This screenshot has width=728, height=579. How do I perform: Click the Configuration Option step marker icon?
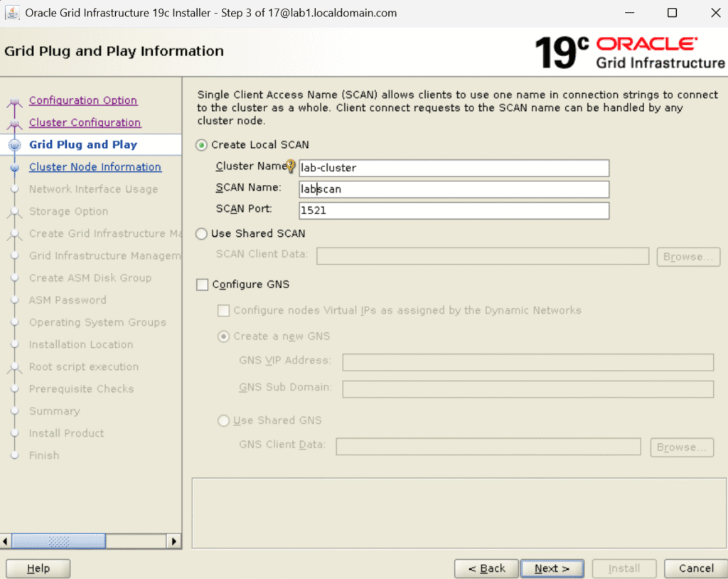tap(14, 101)
